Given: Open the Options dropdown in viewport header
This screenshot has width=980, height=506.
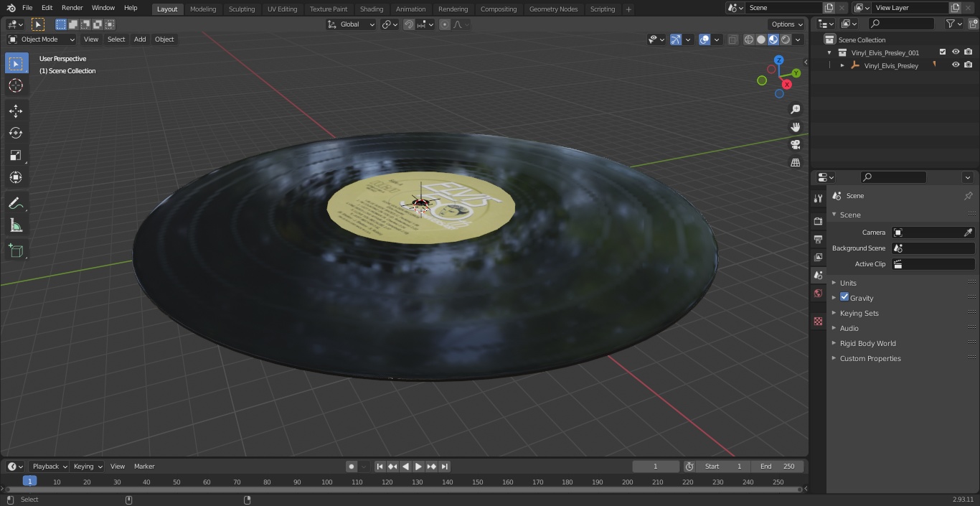Looking at the screenshot, I should pyautogui.click(x=787, y=24).
